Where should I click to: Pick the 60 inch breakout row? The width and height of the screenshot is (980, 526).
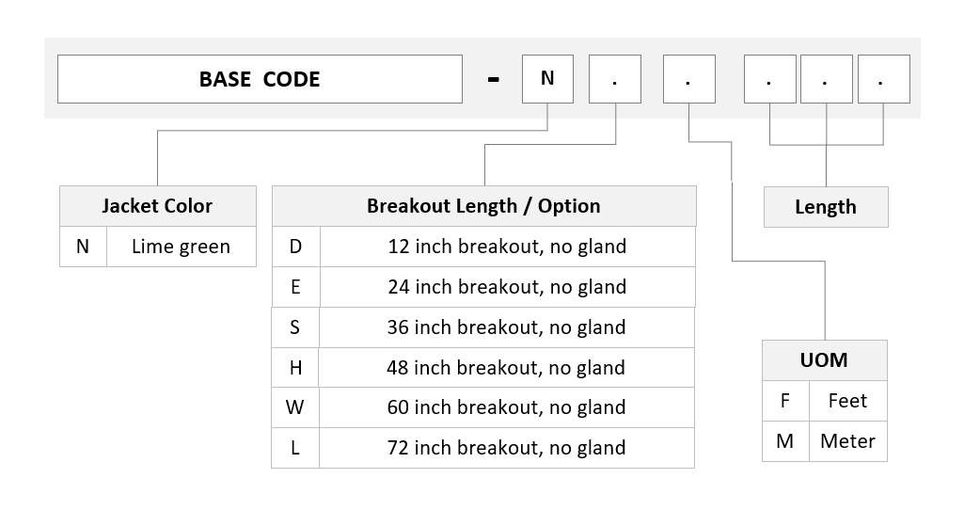(x=483, y=407)
